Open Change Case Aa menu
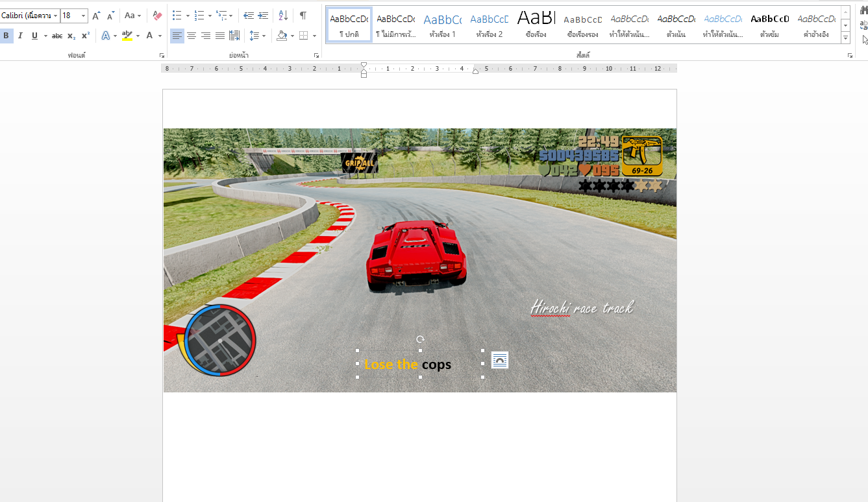Screen dimensions: 868x502 [132, 16]
